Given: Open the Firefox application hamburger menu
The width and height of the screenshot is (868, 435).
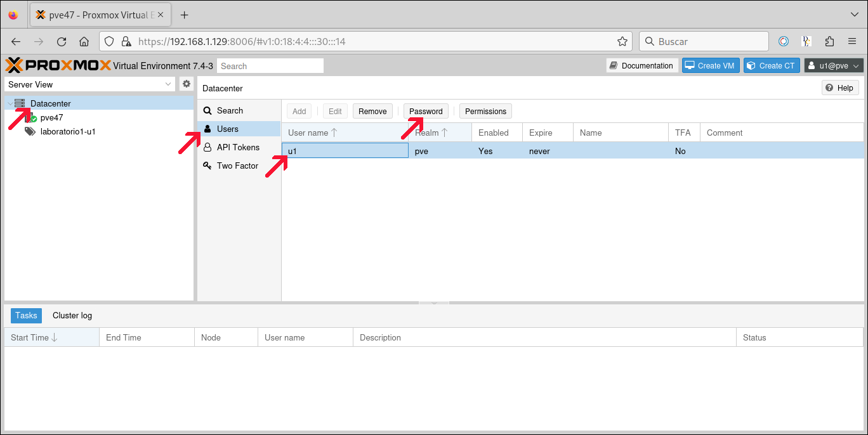Looking at the screenshot, I should click(x=852, y=41).
